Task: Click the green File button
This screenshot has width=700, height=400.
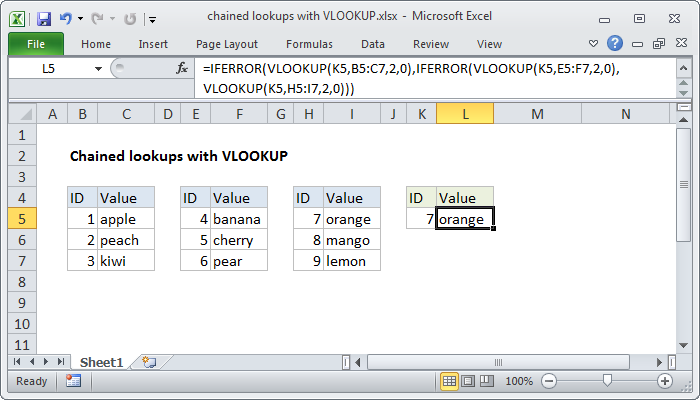Action: (35, 44)
